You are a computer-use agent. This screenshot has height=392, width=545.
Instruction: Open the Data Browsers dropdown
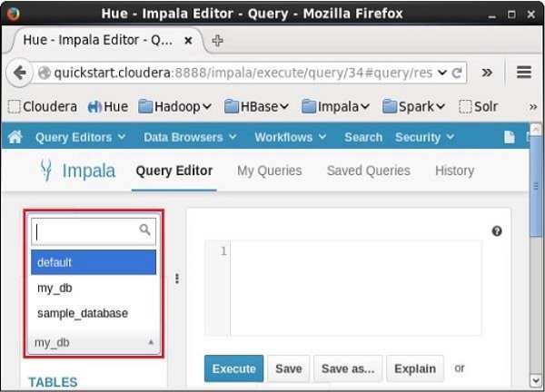pyautogui.click(x=190, y=137)
